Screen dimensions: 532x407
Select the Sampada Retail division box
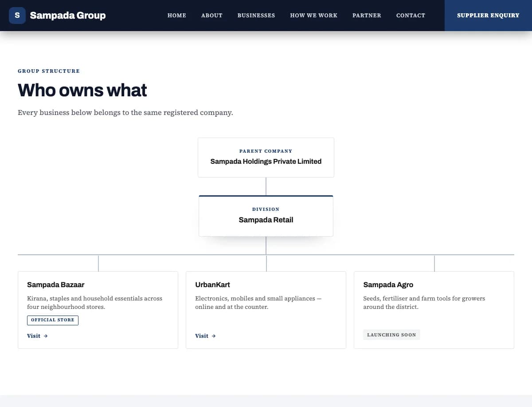click(266, 216)
